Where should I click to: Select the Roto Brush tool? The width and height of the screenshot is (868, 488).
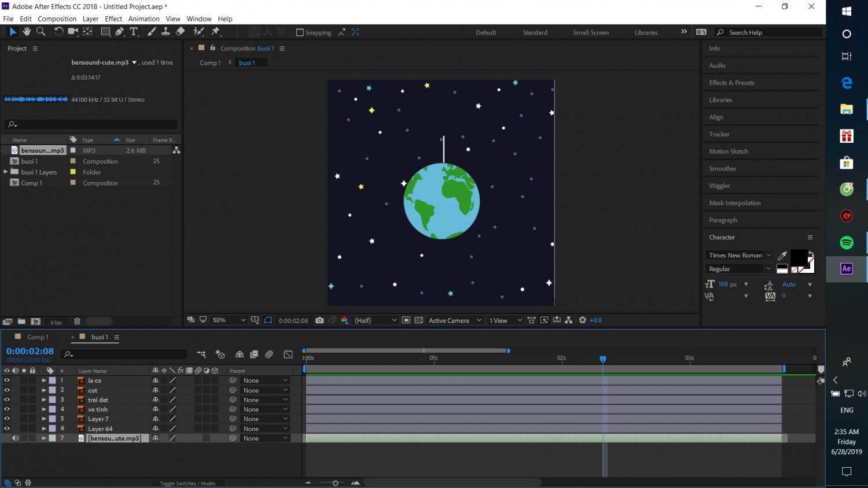(x=198, y=32)
